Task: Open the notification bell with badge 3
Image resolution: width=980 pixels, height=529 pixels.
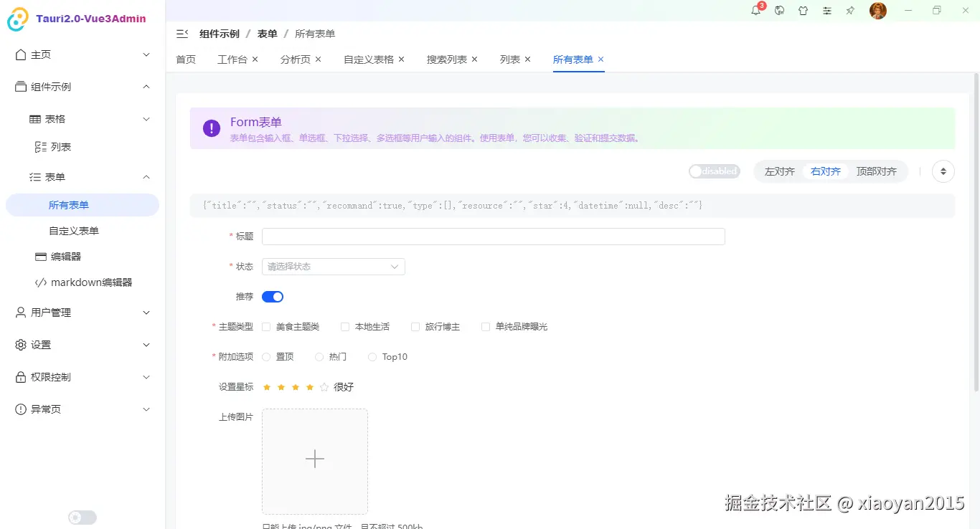Action: [755, 11]
